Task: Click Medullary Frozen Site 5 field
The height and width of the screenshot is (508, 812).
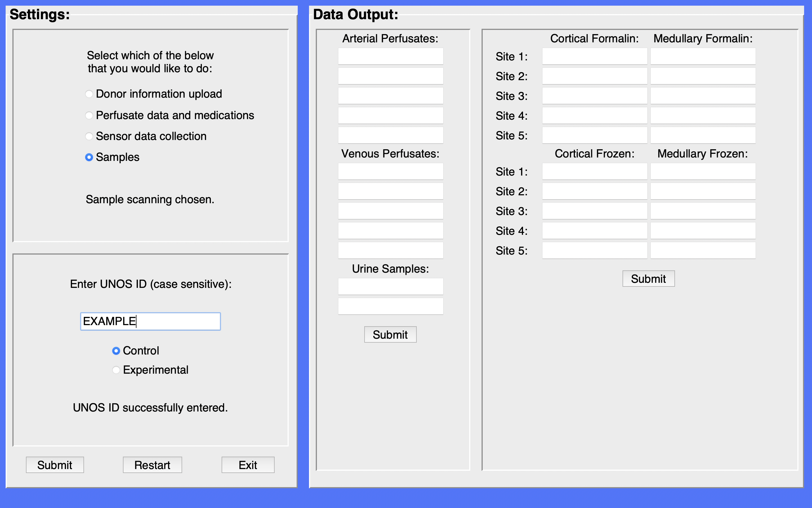Action: click(x=703, y=251)
